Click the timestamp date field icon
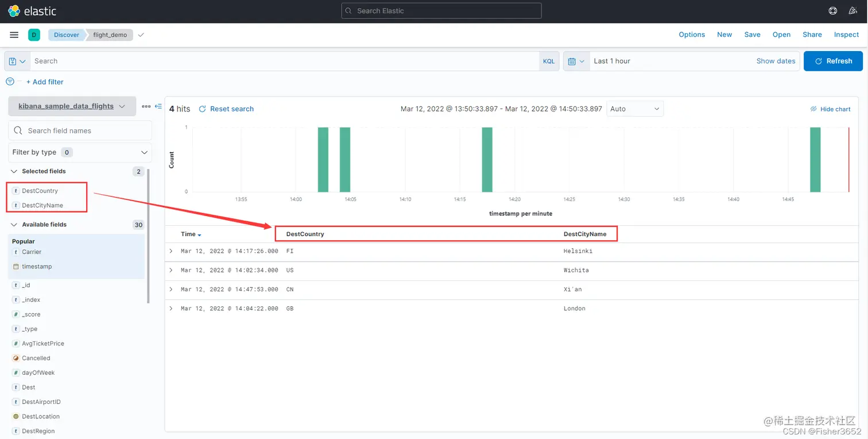The image size is (868, 439). click(16, 267)
